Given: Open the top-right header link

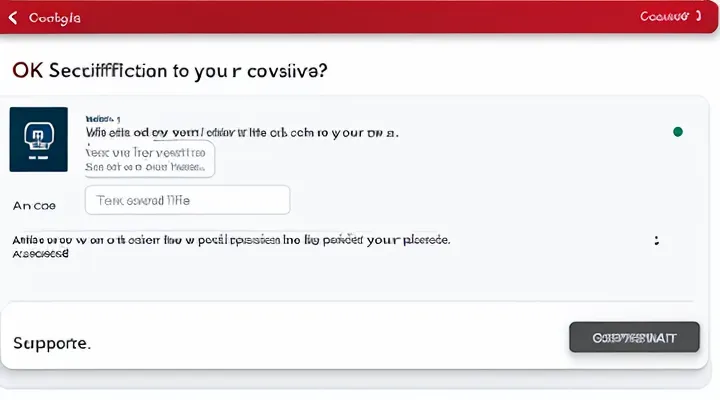Looking at the screenshot, I should click(665, 17).
